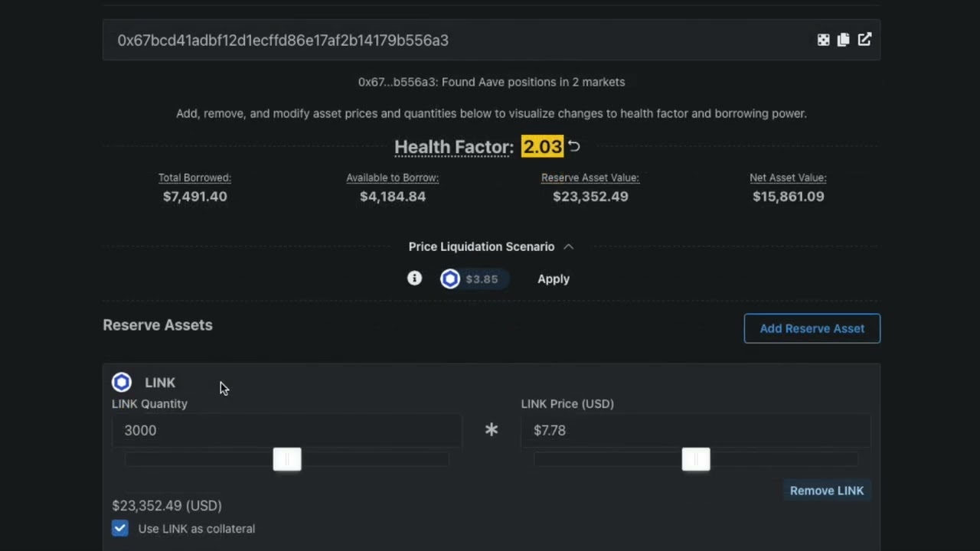Click the LINK Price slider handle

click(696, 459)
